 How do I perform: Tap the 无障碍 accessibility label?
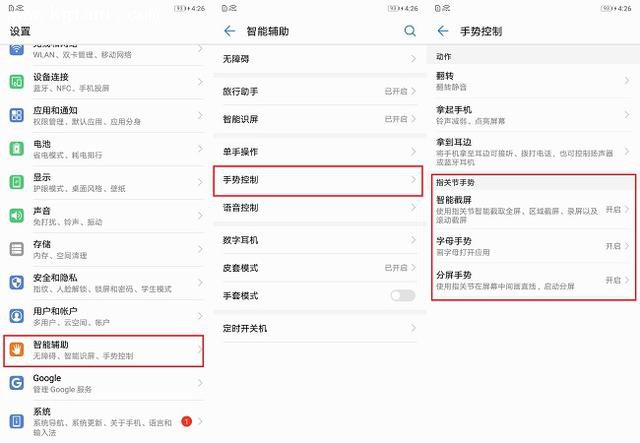(236, 59)
